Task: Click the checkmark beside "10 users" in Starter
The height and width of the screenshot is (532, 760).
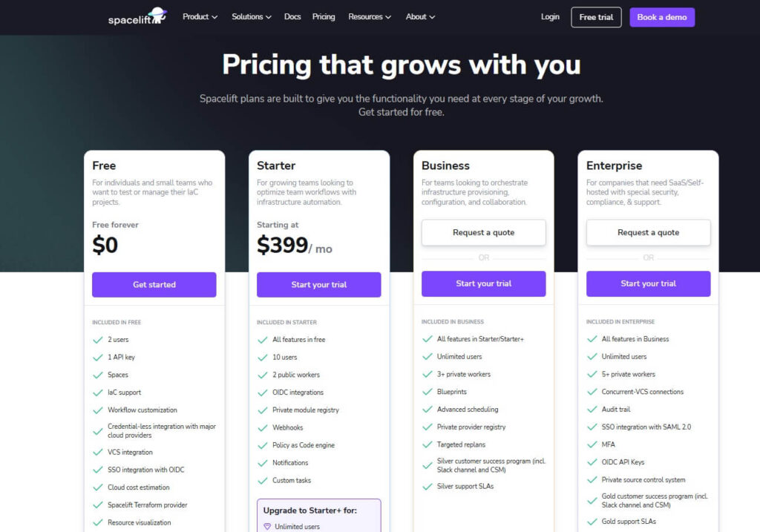Action: pos(262,357)
